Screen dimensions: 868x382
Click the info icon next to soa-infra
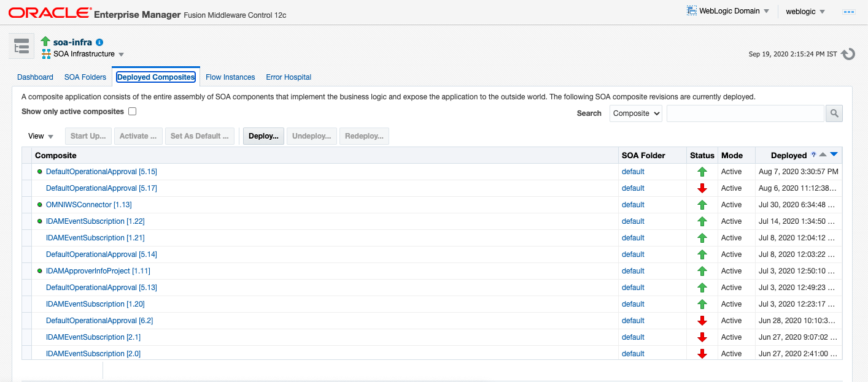(x=100, y=42)
